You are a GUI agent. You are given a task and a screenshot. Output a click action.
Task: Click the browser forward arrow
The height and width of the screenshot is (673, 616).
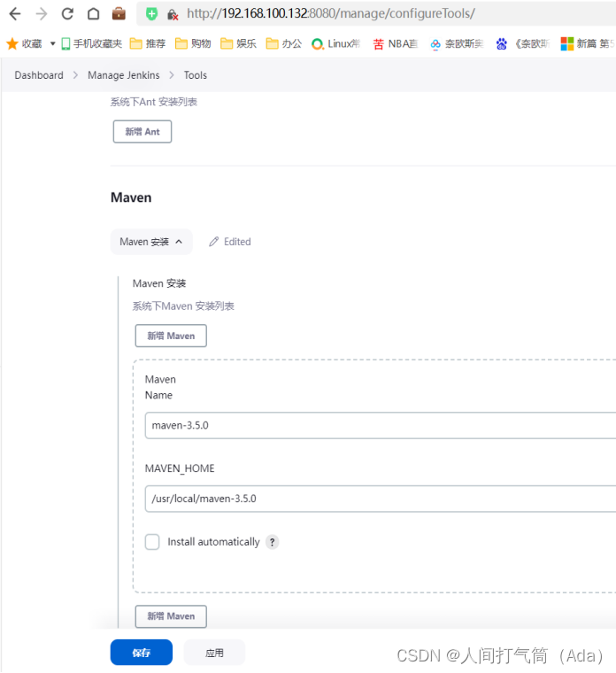tap(42, 14)
